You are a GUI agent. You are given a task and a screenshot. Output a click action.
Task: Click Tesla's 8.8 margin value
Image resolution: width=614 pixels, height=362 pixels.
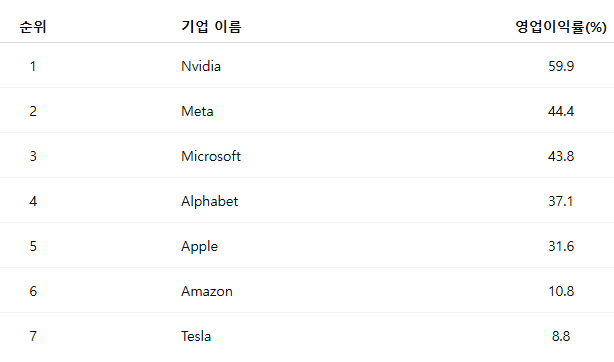pyautogui.click(x=561, y=336)
